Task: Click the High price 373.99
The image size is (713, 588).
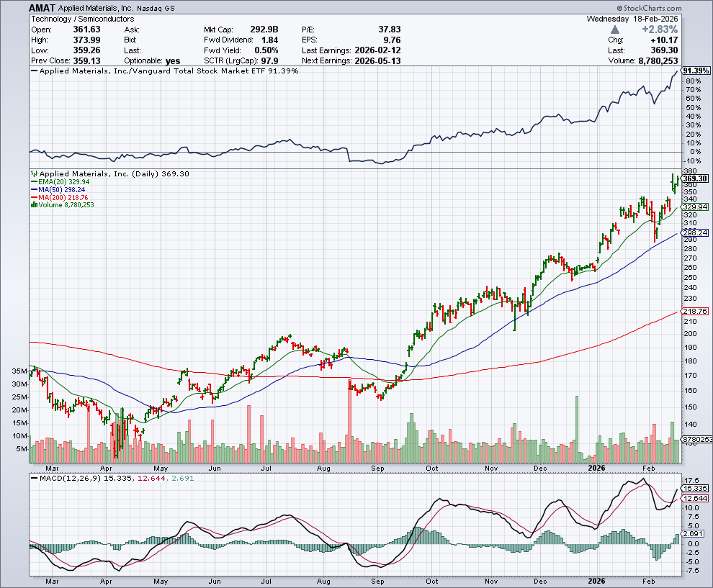Action: pos(87,40)
